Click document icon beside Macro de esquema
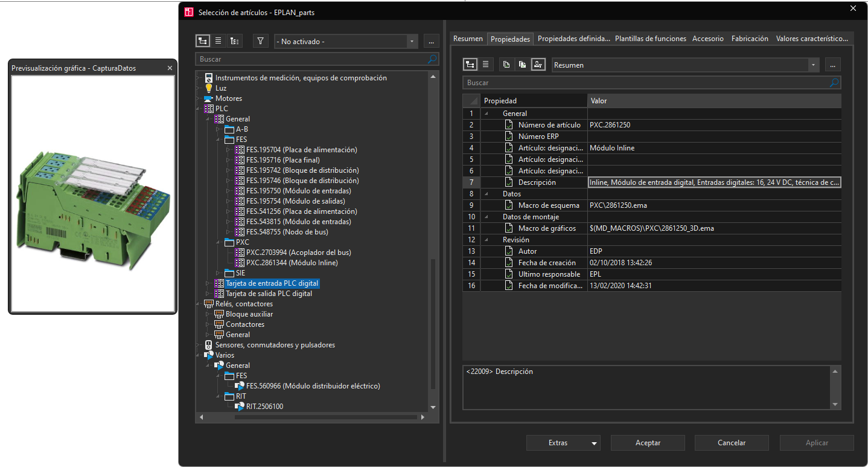This screenshot has height=467, width=868. (x=509, y=205)
